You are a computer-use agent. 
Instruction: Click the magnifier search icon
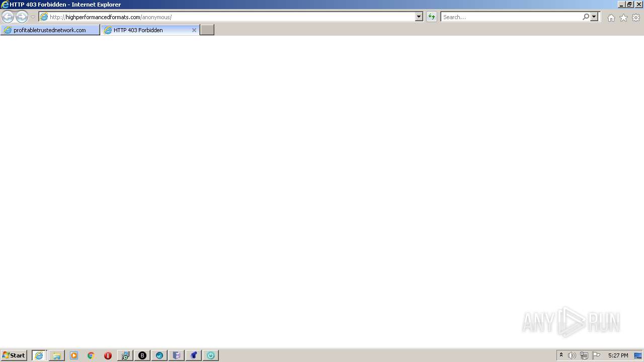[586, 17]
